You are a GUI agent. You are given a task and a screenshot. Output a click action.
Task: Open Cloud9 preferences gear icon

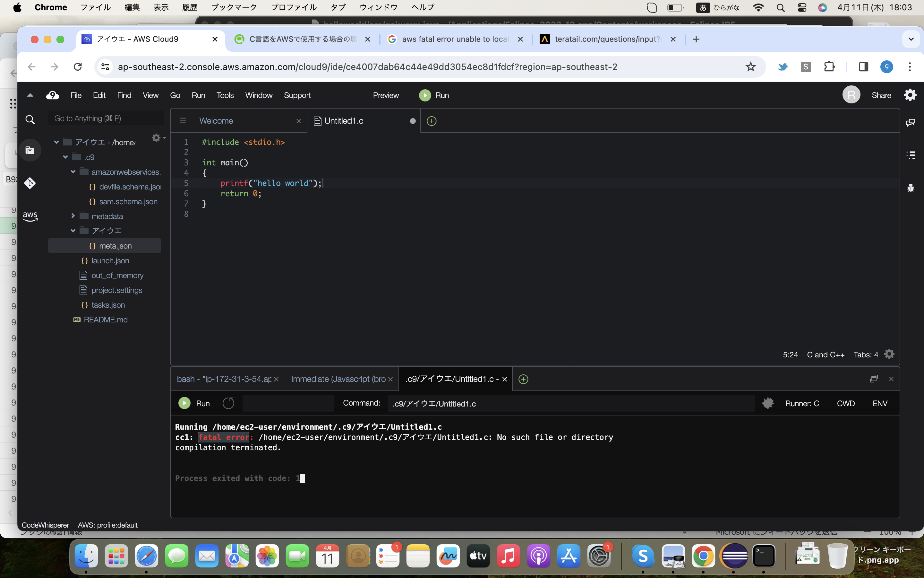pyautogui.click(x=910, y=95)
